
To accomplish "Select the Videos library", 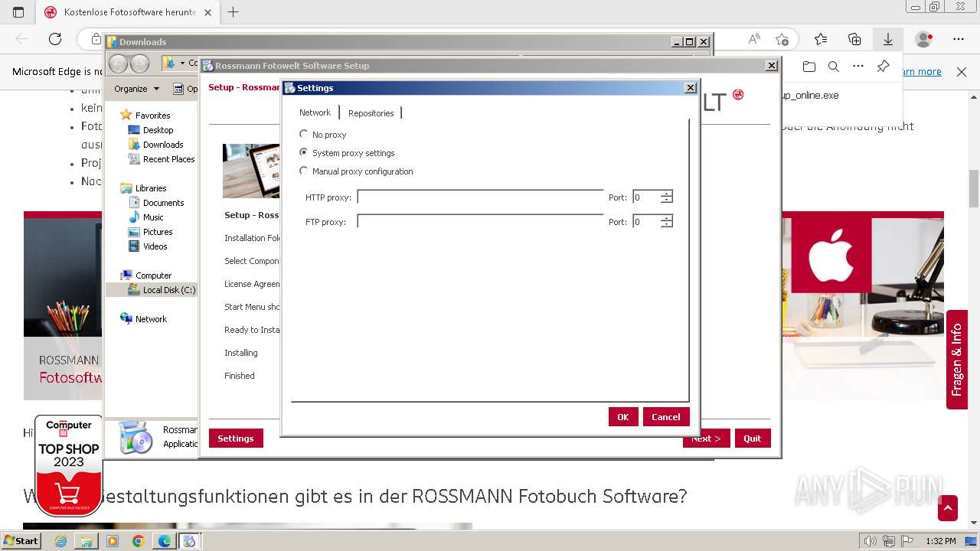I will pyautogui.click(x=155, y=246).
